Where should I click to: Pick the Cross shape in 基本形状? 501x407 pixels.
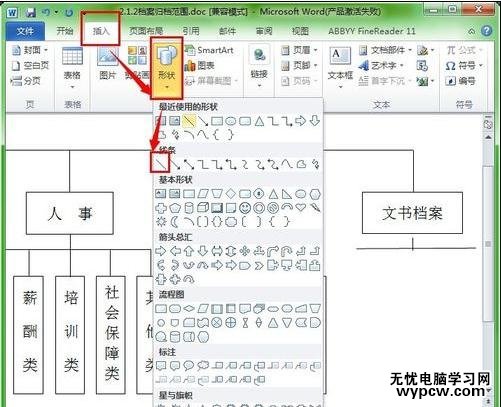click(161, 208)
